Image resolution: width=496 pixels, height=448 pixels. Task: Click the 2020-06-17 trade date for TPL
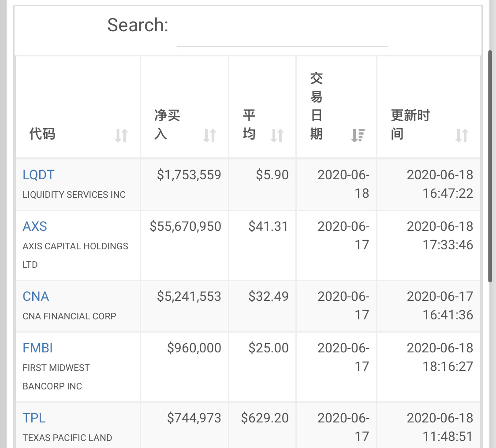(343, 427)
